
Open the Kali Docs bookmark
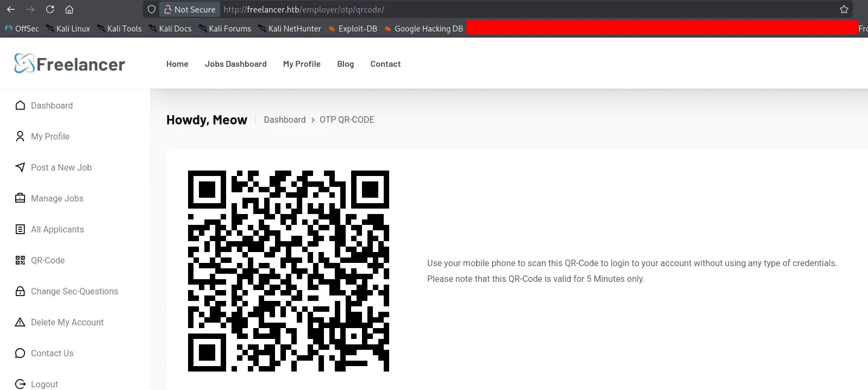tap(170, 29)
